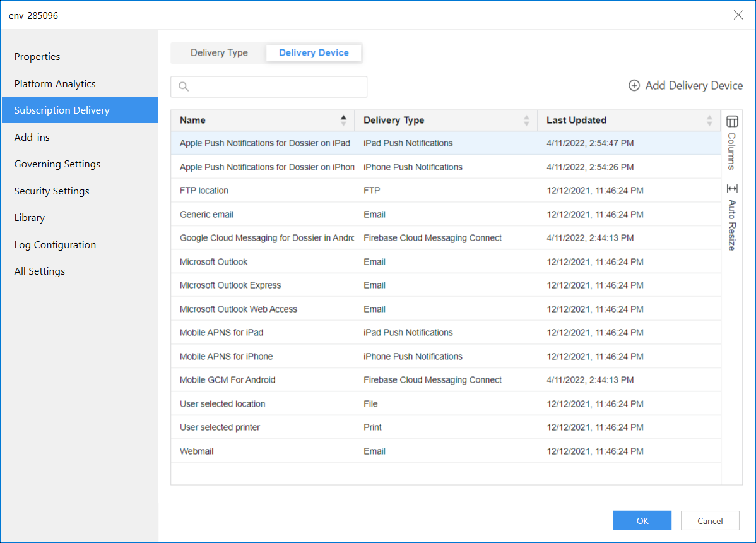The width and height of the screenshot is (756, 543).
Task: Click into the device search field
Action: pos(278,87)
